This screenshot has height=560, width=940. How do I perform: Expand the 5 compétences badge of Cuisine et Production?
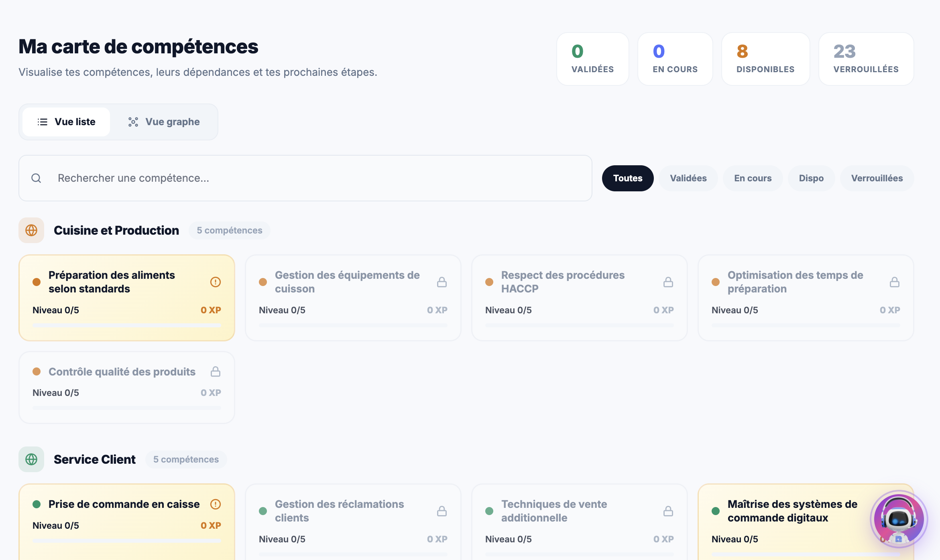click(229, 230)
